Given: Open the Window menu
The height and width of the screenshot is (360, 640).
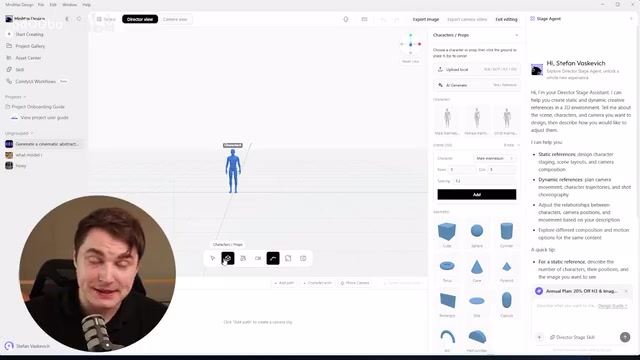Looking at the screenshot, I should (69, 5).
